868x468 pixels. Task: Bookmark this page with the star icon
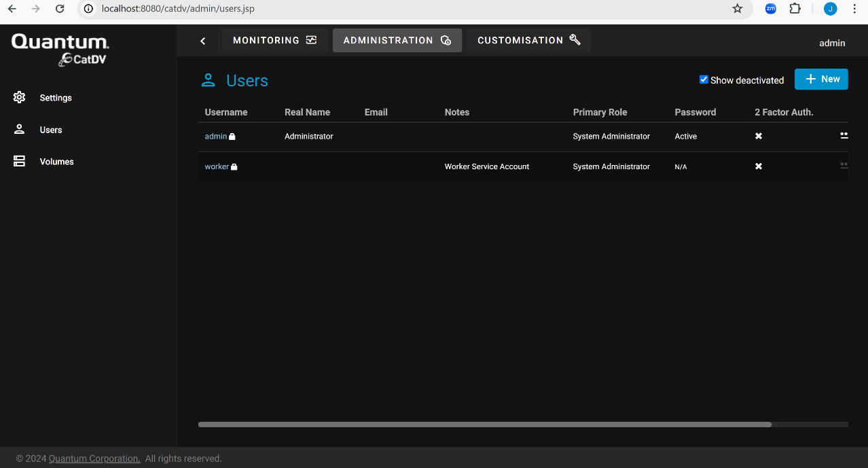tap(738, 9)
